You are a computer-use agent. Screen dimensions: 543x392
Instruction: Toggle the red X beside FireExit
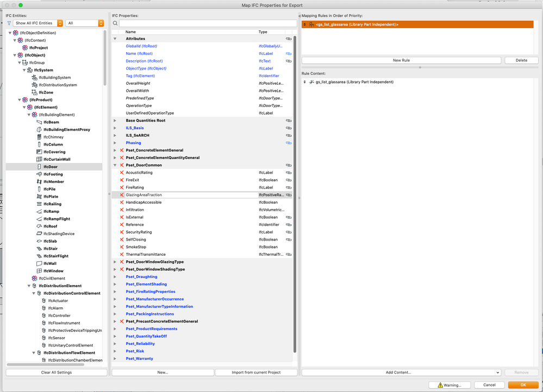click(x=122, y=180)
